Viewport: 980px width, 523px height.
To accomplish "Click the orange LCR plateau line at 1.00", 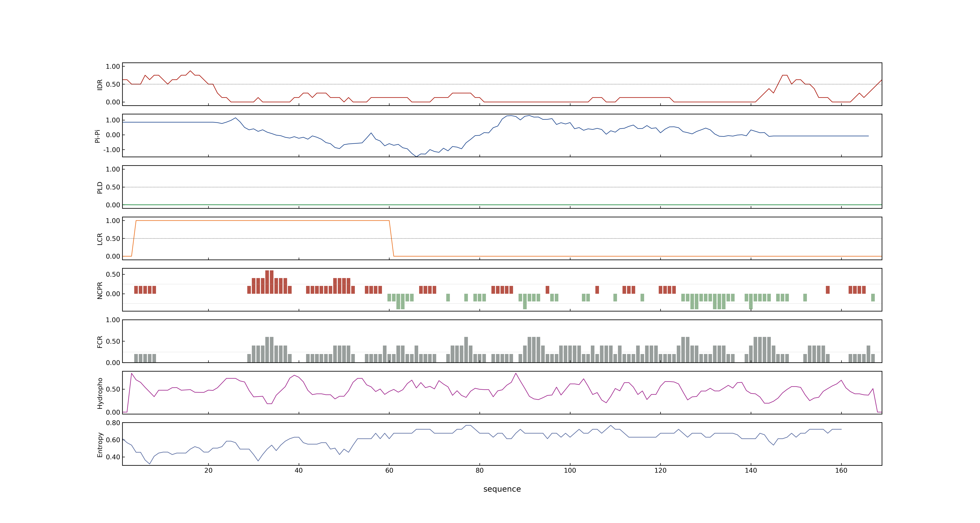I will point(262,220).
